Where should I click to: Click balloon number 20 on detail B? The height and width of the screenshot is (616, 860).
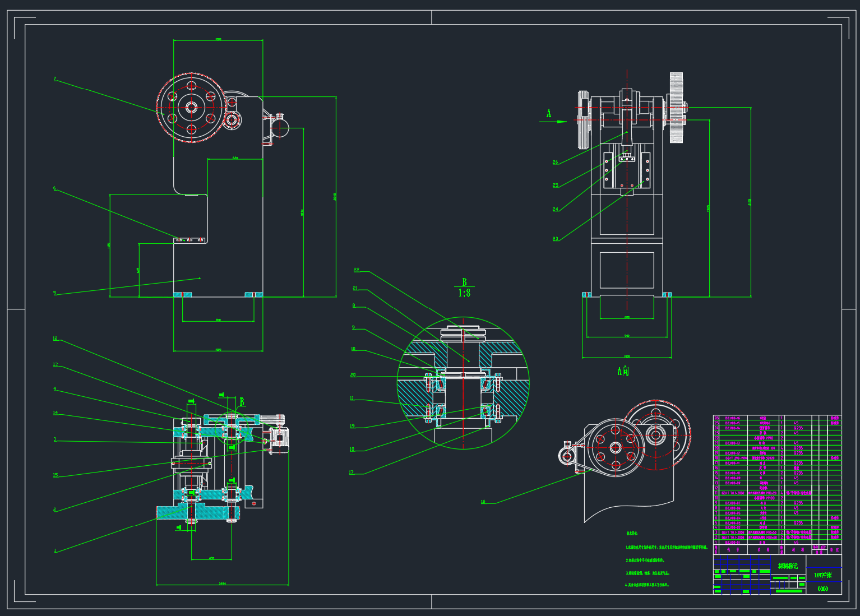(x=353, y=375)
